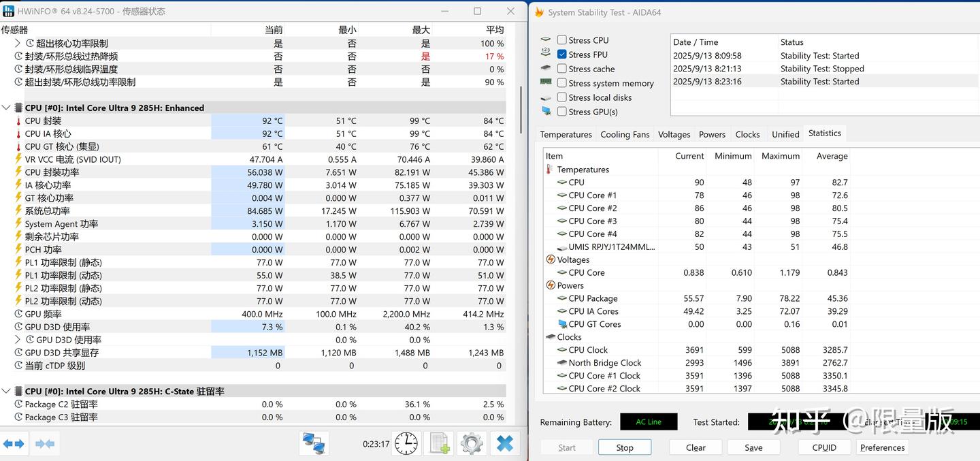Click thermometer icon beside CPU GT 核心 (集显) row
The height and width of the screenshot is (461, 980).
point(18,146)
